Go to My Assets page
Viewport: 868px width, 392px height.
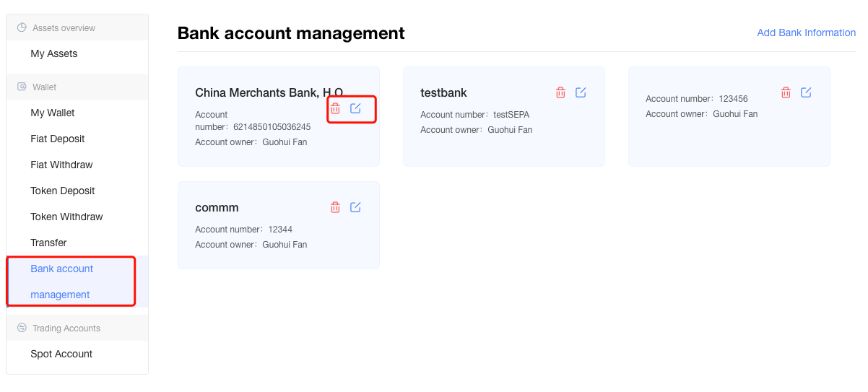54,53
